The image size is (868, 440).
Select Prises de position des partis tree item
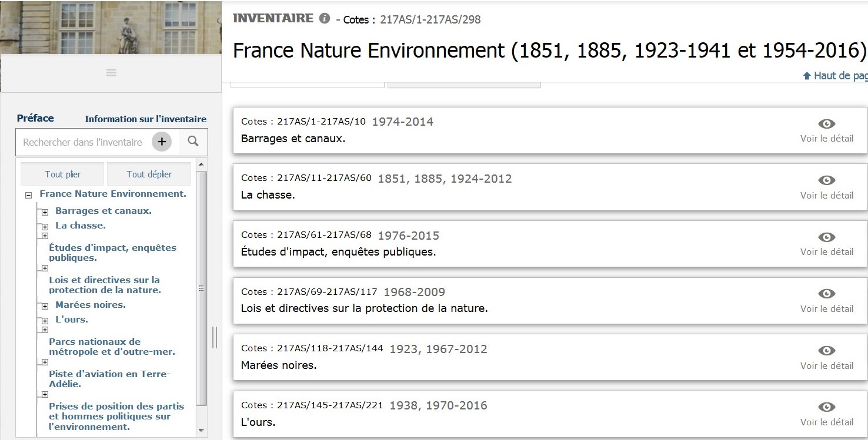pos(116,417)
